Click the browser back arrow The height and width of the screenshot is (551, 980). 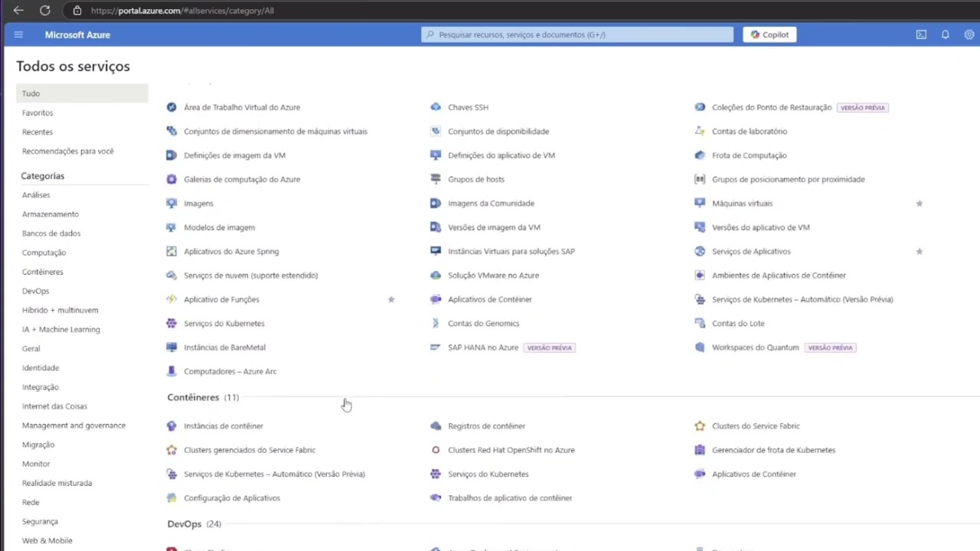[x=18, y=11]
